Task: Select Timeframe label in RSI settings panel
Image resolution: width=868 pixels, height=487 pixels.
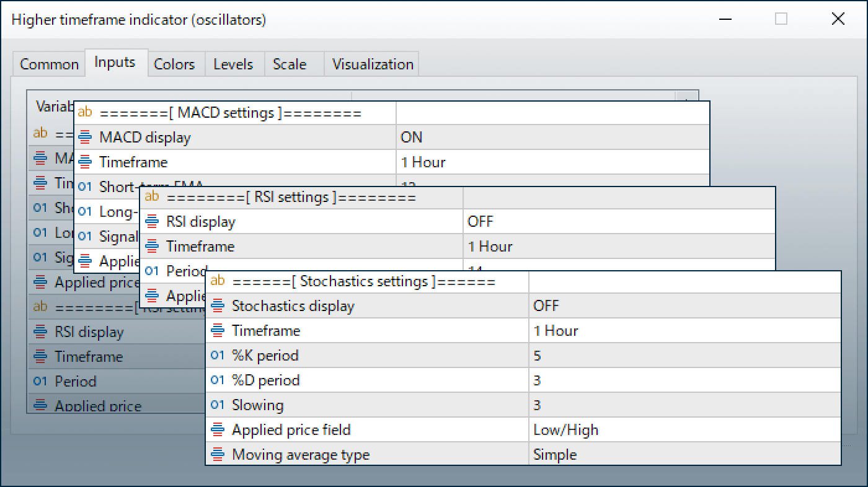Action: 200,247
